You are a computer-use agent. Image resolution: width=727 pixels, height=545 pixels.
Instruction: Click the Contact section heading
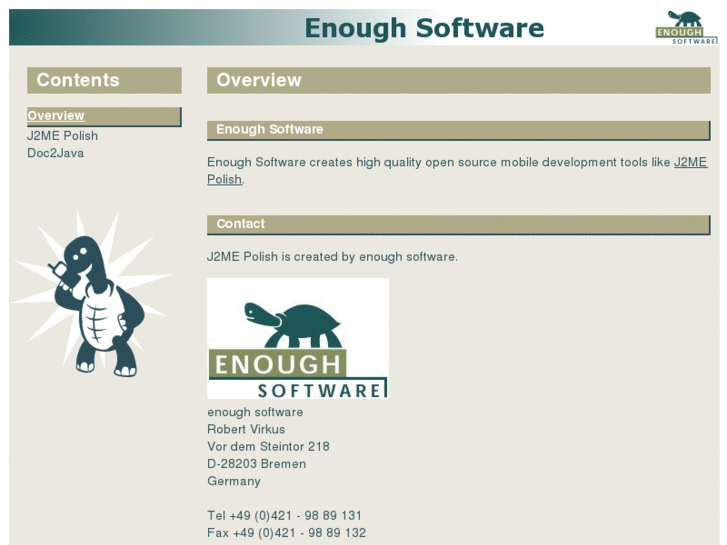click(x=459, y=224)
